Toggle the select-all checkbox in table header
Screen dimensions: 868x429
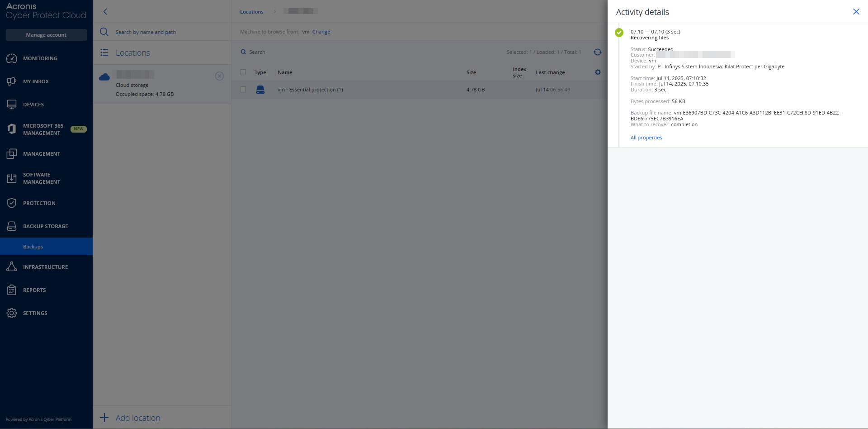point(243,72)
